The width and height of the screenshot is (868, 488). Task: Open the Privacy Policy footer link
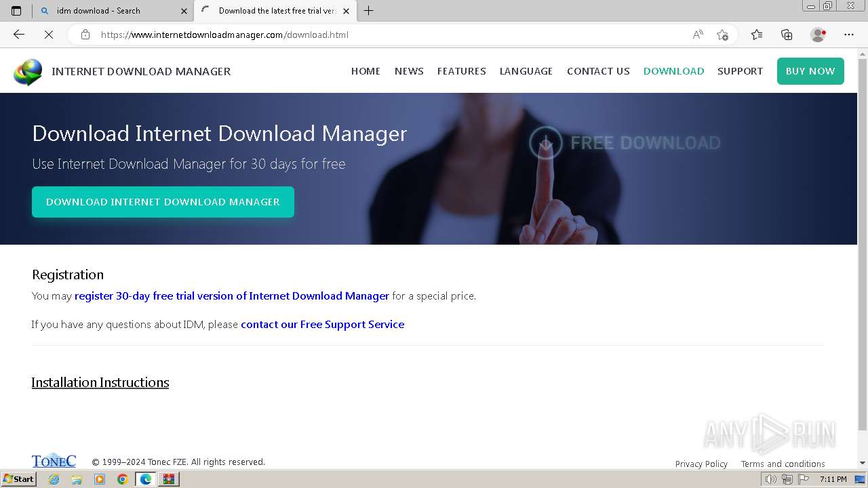coord(701,464)
